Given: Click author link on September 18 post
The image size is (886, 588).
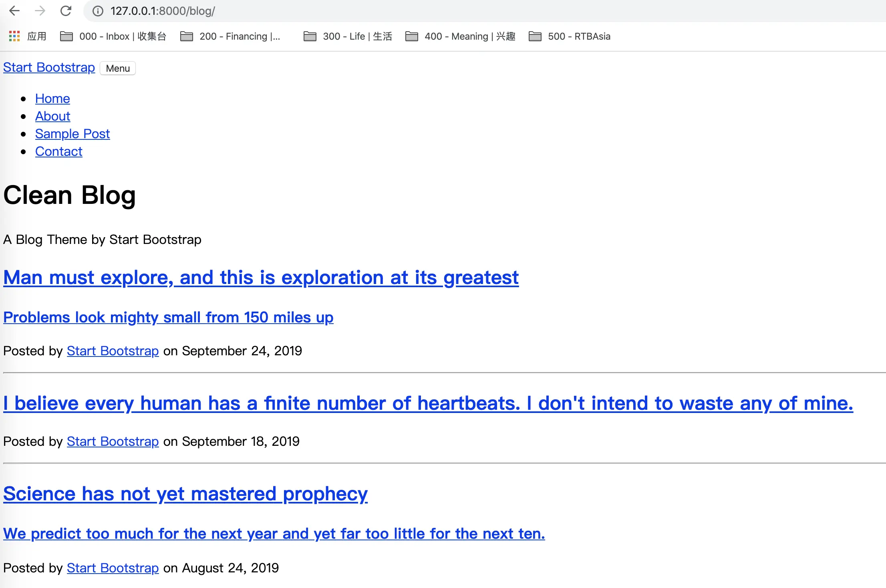Looking at the screenshot, I should point(113,441).
